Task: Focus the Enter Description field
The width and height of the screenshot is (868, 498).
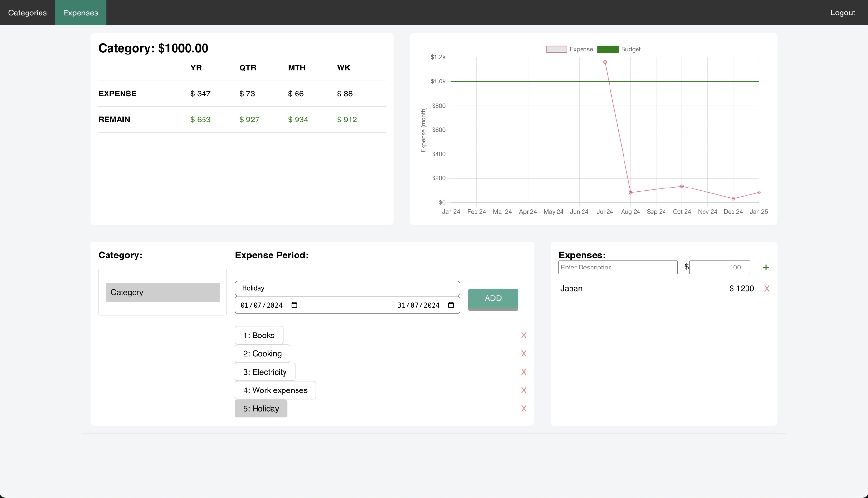Action: (618, 268)
